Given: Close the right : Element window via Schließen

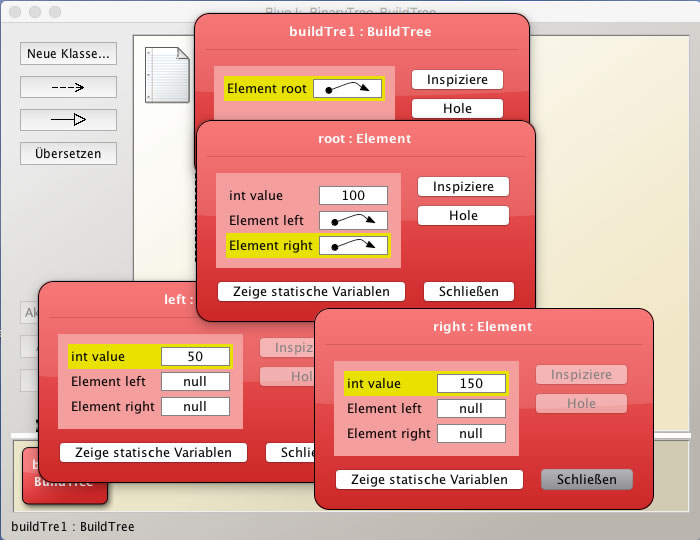Looking at the screenshot, I should [586, 480].
